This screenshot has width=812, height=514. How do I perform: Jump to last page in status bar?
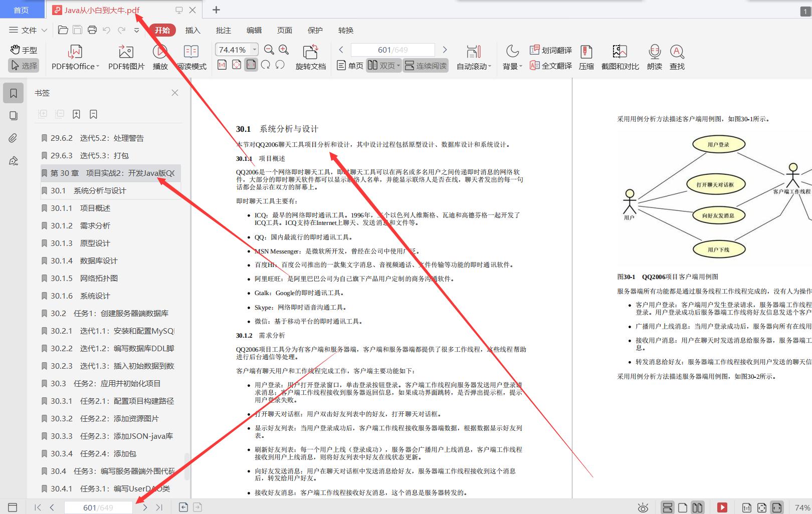159,507
